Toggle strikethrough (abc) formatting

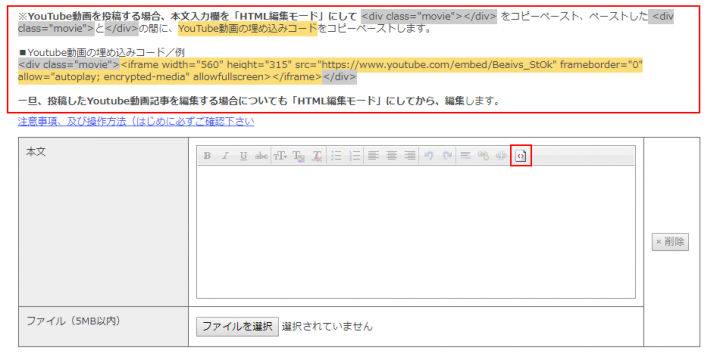pos(261,156)
